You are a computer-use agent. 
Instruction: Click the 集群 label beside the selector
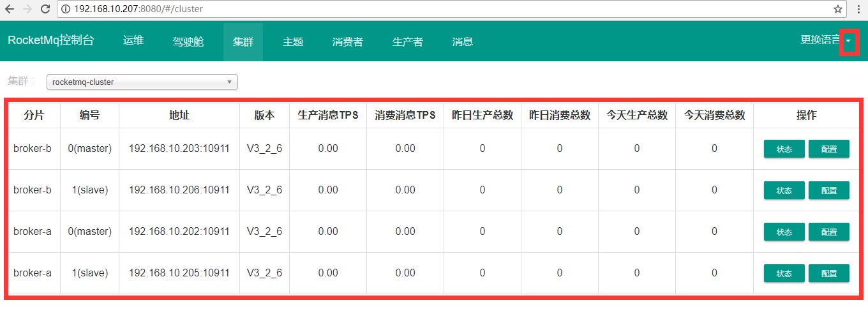coord(21,82)
